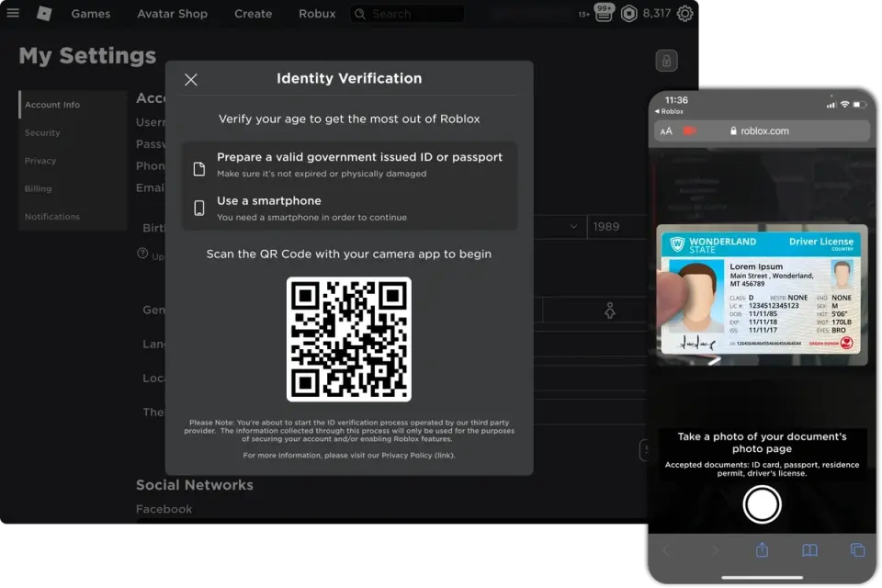Open the notifications icon with 99+ badge
This screenshot has height=588, width=882.
pyautogui.click(x=604, y=14)
